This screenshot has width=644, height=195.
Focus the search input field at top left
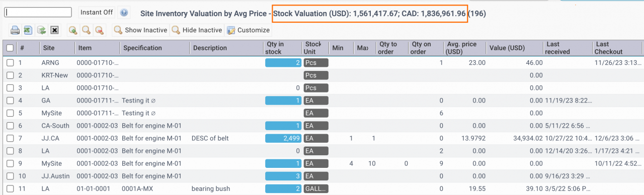38,12
